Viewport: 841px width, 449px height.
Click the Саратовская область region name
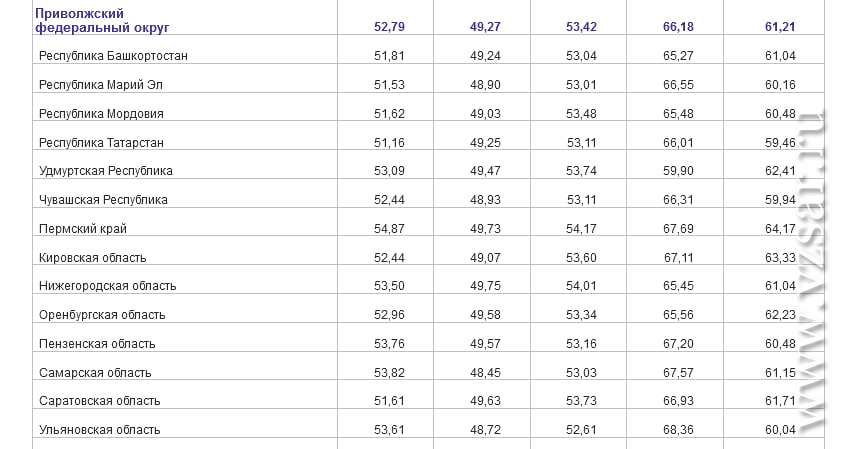click(x=100, y=401)
